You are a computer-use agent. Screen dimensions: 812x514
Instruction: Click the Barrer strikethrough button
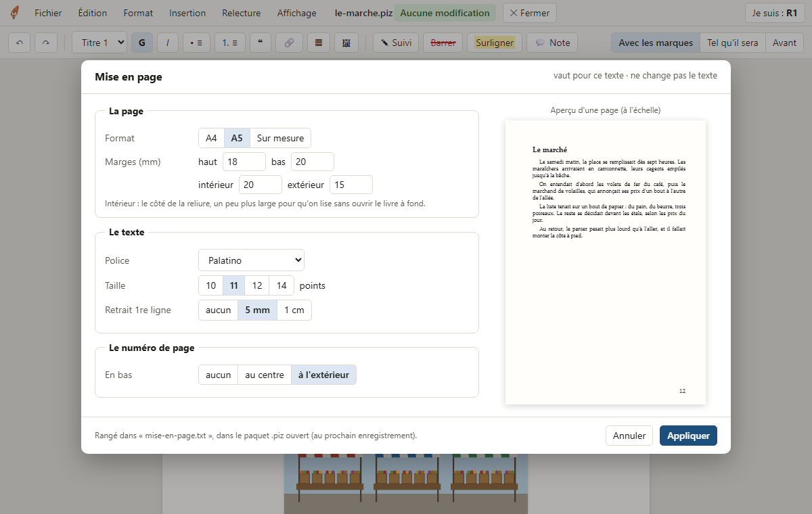pyautogui.click(x=443, y=43)
